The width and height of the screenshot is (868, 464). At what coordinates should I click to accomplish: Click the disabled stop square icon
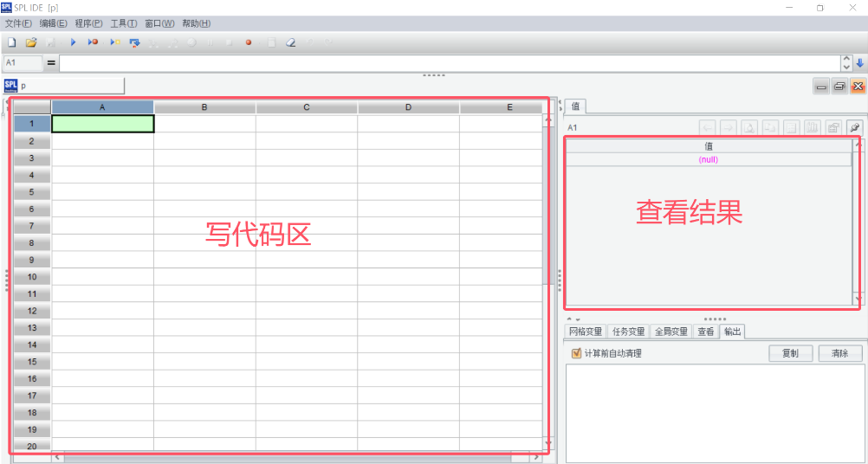click(x=230, y=42)
